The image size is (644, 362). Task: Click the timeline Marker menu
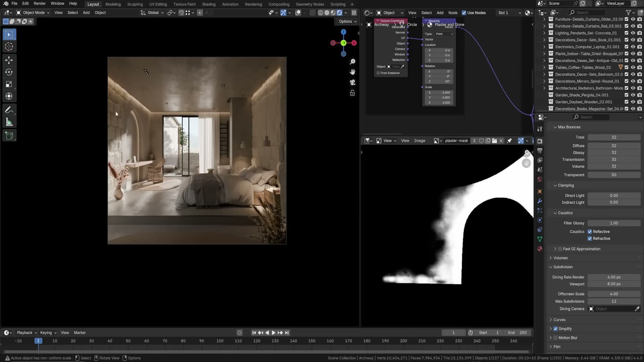[80, 333]
